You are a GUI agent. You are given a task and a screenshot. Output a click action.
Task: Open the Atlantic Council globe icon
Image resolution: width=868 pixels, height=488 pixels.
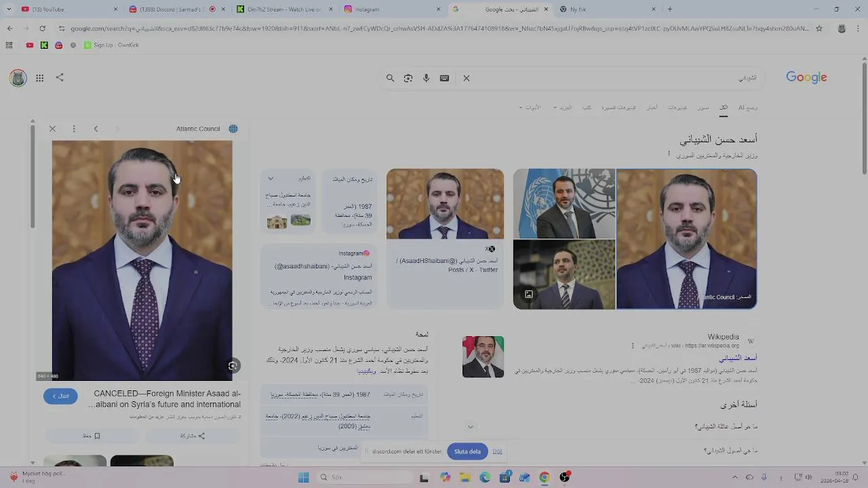(x=233, y=129)
